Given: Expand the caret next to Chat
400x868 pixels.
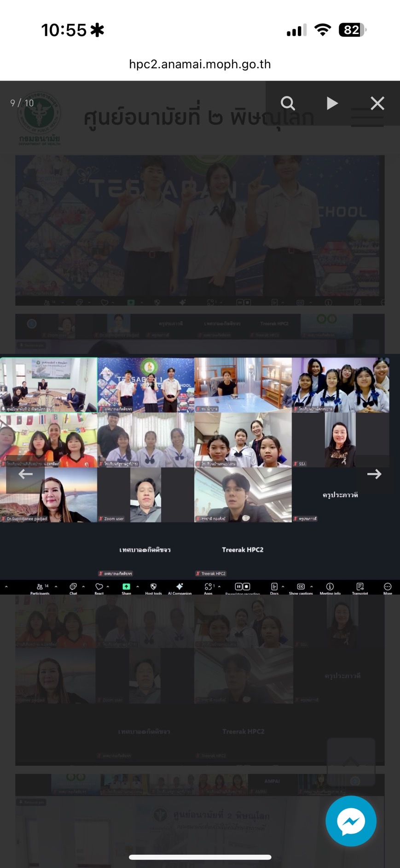Looking at the screenshot, I should pos(83,586).
